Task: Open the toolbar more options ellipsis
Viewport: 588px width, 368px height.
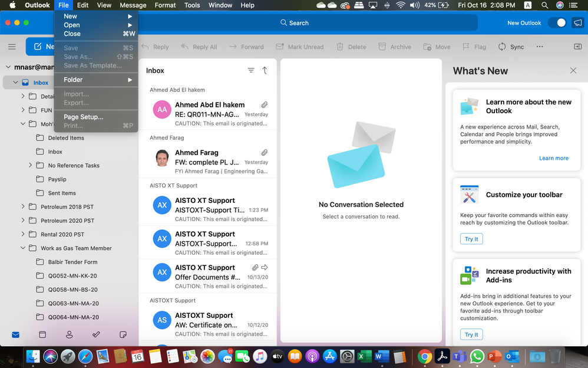Action: click(x=540, y=47)
